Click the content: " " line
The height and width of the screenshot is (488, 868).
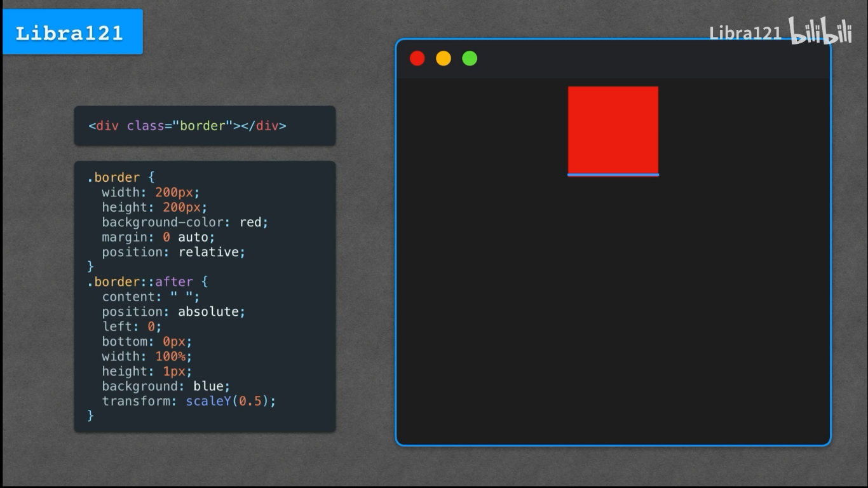(149, 297)
